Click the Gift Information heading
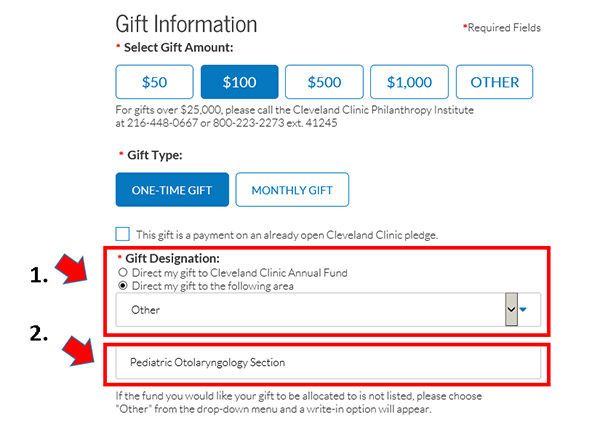This screenshot has height=425, width=600. 186,24
